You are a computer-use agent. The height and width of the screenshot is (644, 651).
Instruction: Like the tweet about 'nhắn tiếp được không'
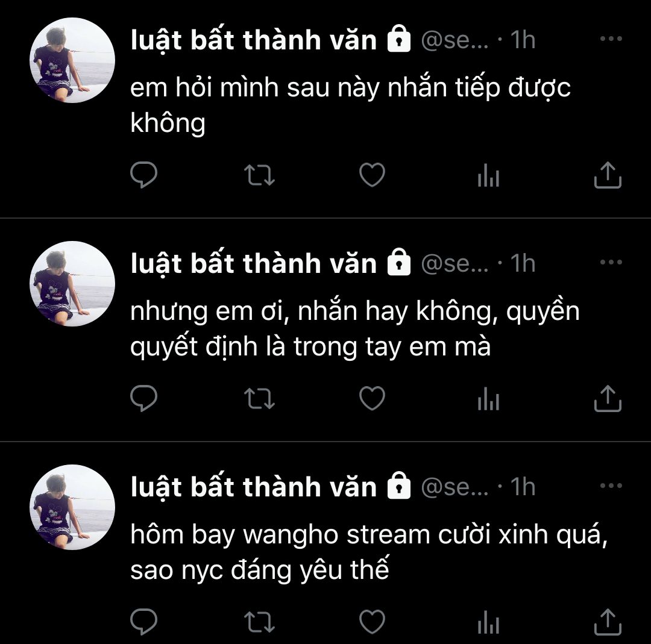coord(372,175)
